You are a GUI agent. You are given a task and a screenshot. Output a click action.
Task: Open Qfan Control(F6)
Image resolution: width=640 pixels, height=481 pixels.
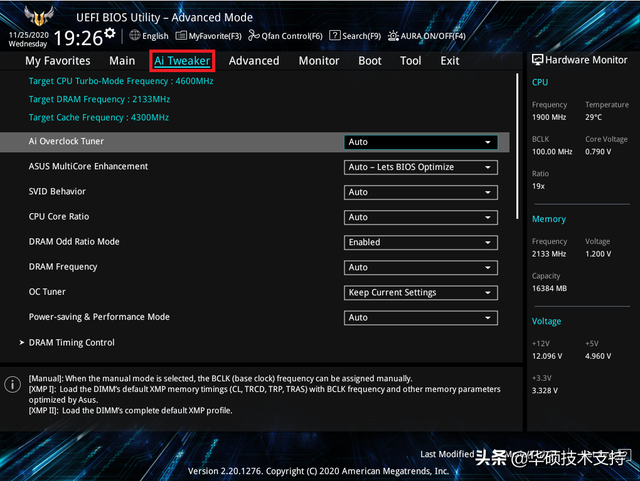click(x=285, y=36)
